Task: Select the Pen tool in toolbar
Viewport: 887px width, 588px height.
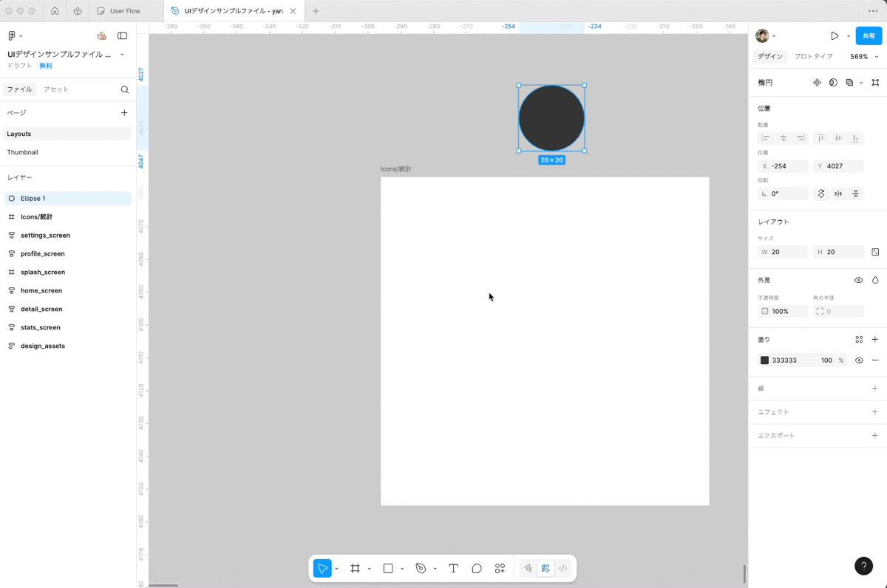Action: (421, 568)
